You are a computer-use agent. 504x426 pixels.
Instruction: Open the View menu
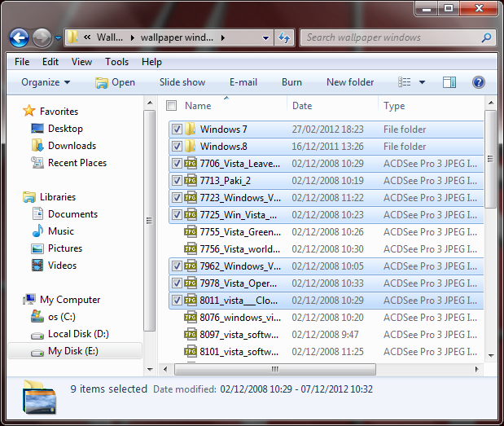81,61
